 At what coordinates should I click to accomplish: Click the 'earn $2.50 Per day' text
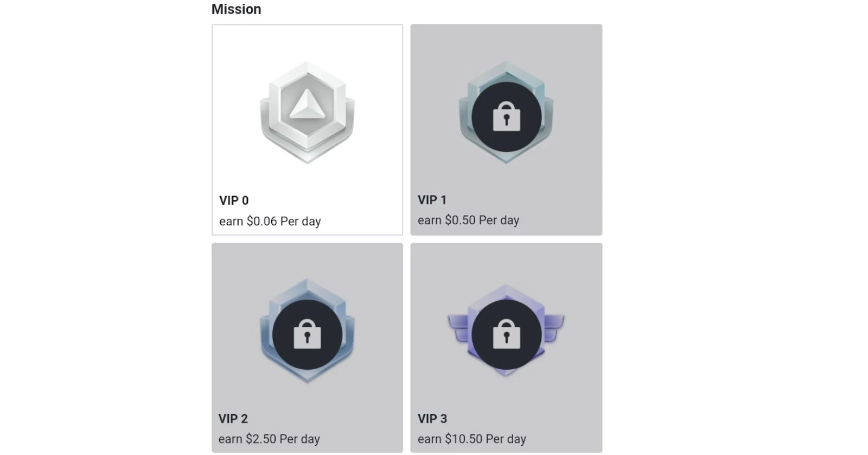269,439
